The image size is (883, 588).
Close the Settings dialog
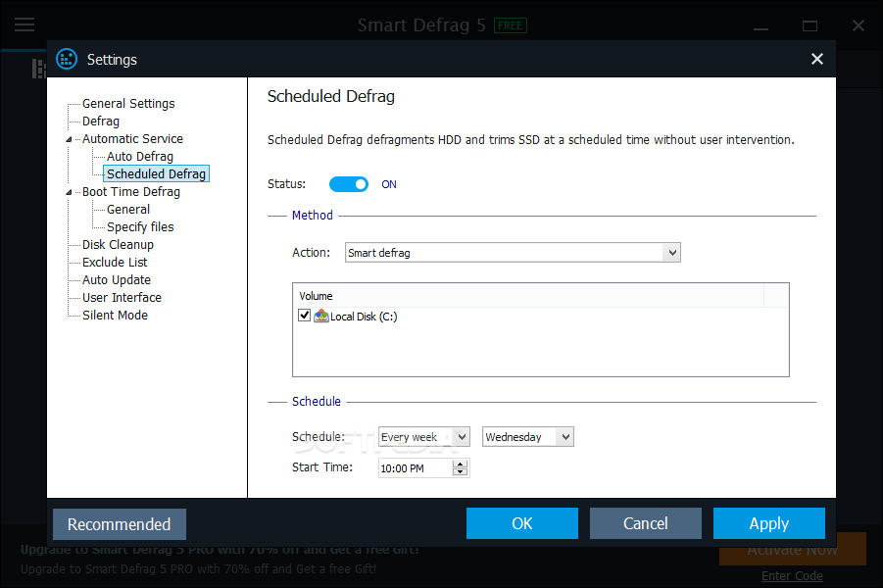pos(816,59)
